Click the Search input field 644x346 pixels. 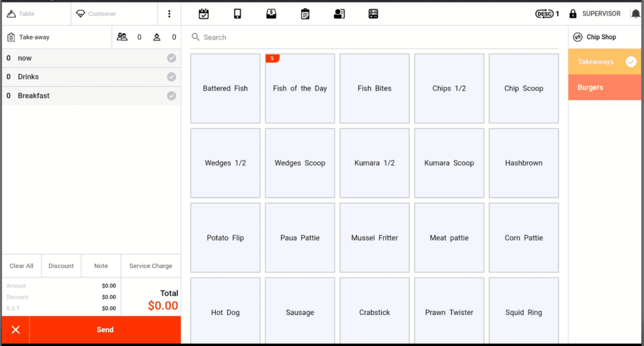tap(377, 38)
